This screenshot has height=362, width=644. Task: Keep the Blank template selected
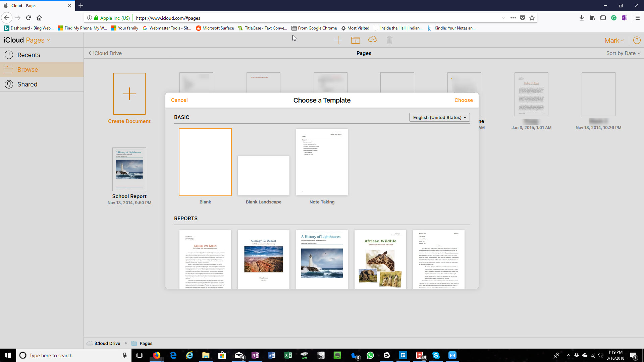point(205,162)
